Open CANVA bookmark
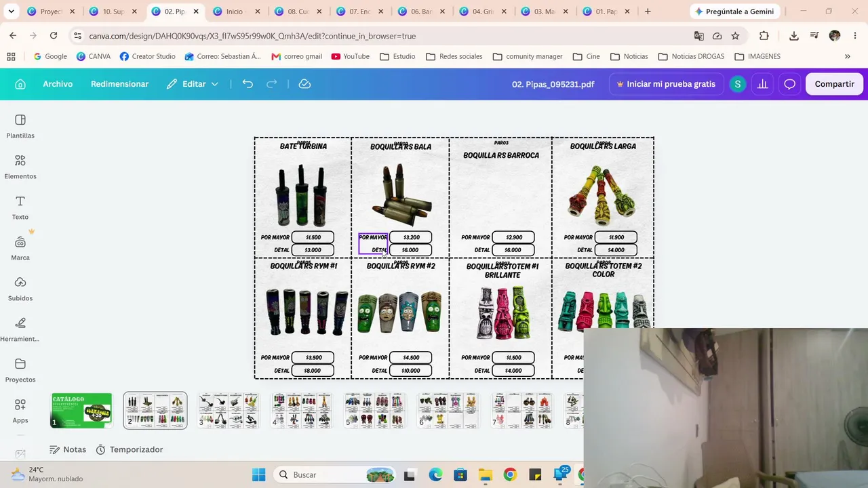The width and height of the screenshot is (868, 488). (x=94, y=56)
